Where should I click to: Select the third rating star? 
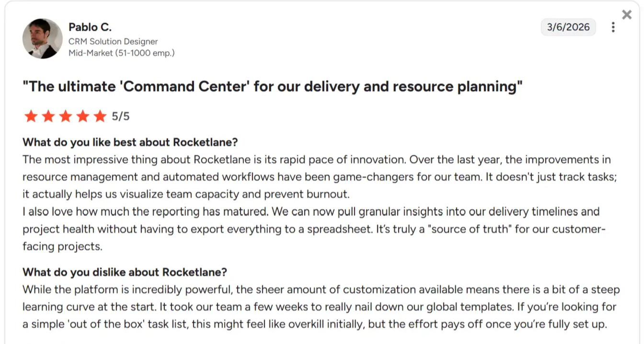65,116
